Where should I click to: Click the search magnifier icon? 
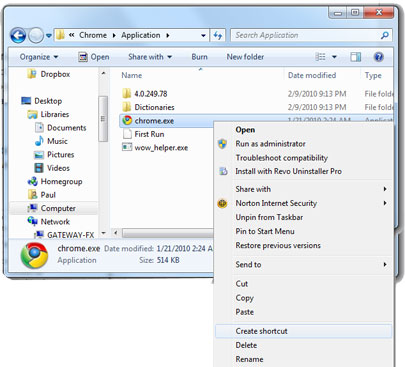[x=385, y=35]
